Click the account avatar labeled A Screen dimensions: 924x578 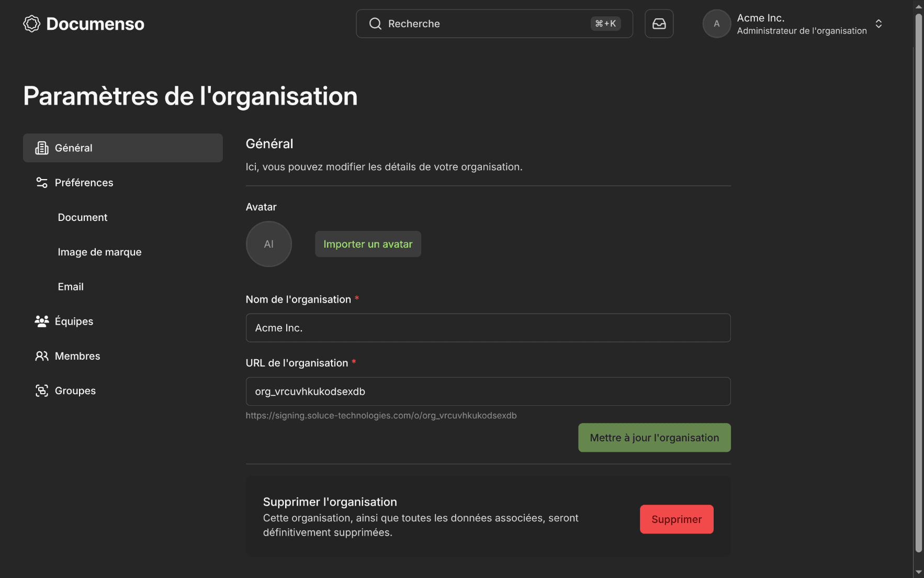(x=716, y=24)
